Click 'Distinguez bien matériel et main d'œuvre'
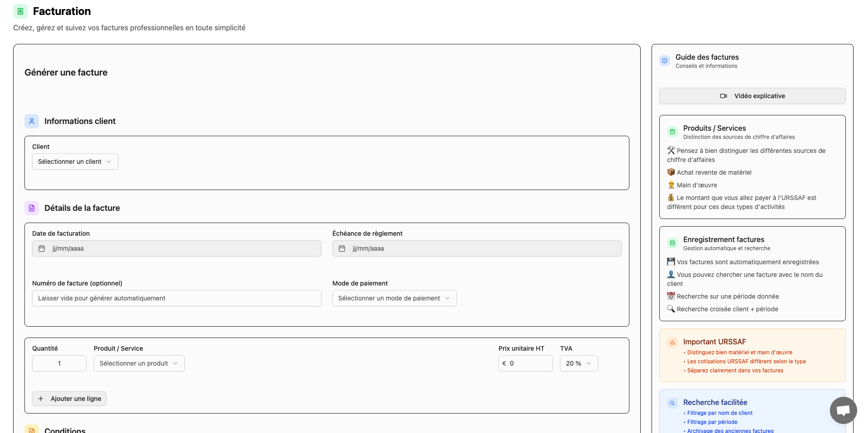Screen dimensions: 868x433 (x=740, y=352)
